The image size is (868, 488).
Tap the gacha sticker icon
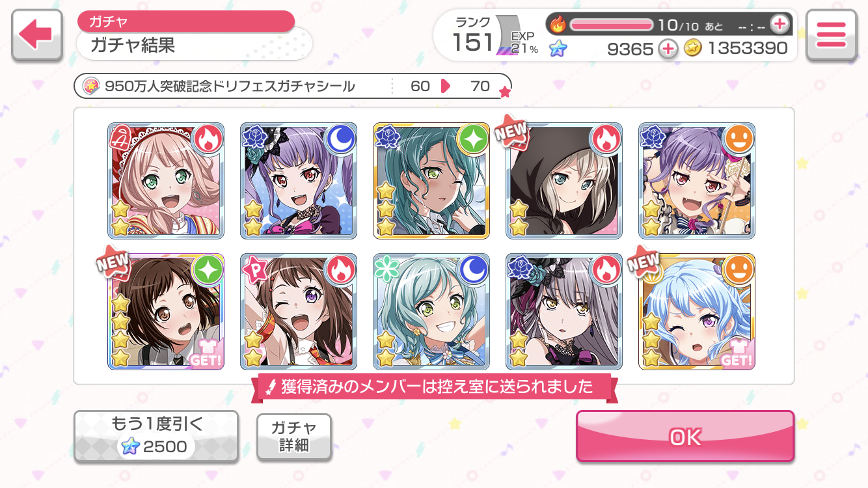click(91, 86)
